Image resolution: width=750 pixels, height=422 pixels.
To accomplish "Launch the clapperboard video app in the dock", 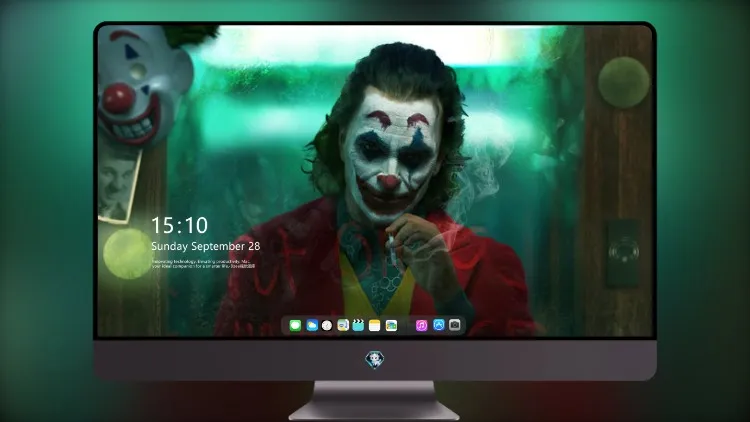I will [358, 325].
